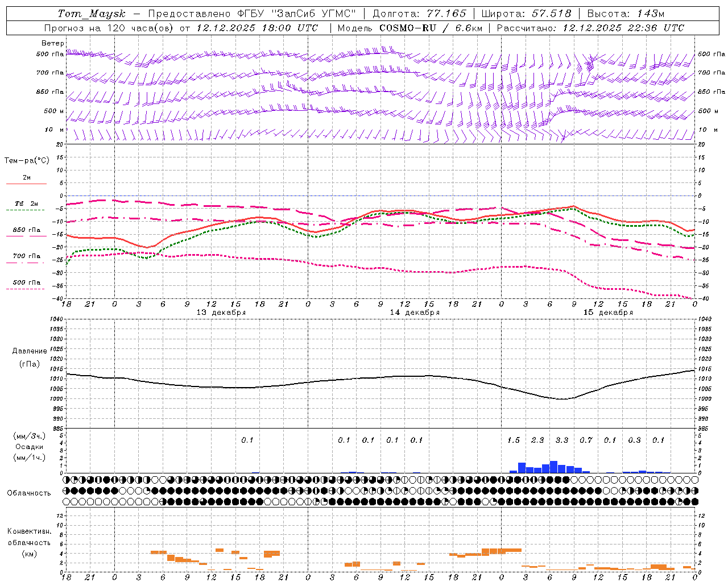Select the provider text ФГБУ "ЗапСиб УГМС"
This screenshot has width=728, height=582.
pos(296,14)
